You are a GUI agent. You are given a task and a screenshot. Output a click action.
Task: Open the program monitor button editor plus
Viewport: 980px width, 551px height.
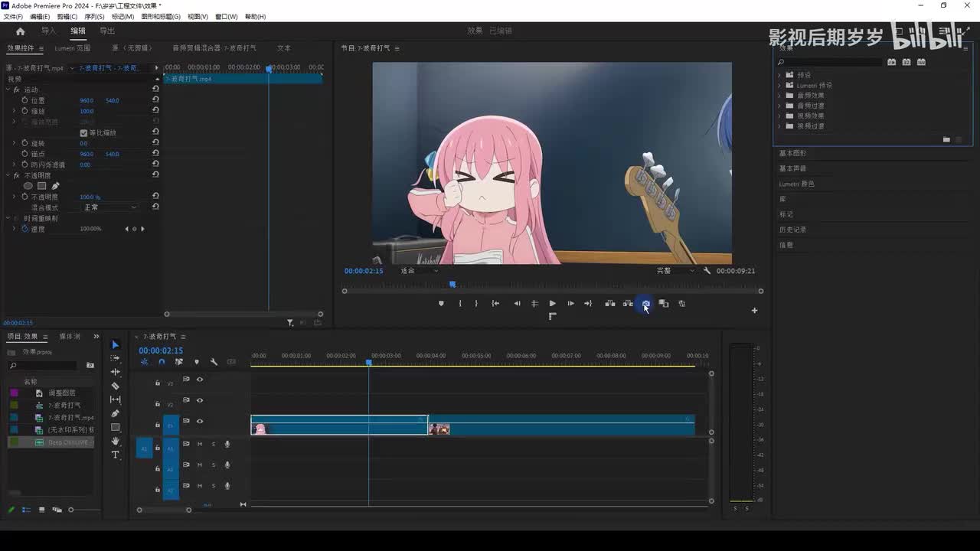pyautogui.click(x=754, y=310)
